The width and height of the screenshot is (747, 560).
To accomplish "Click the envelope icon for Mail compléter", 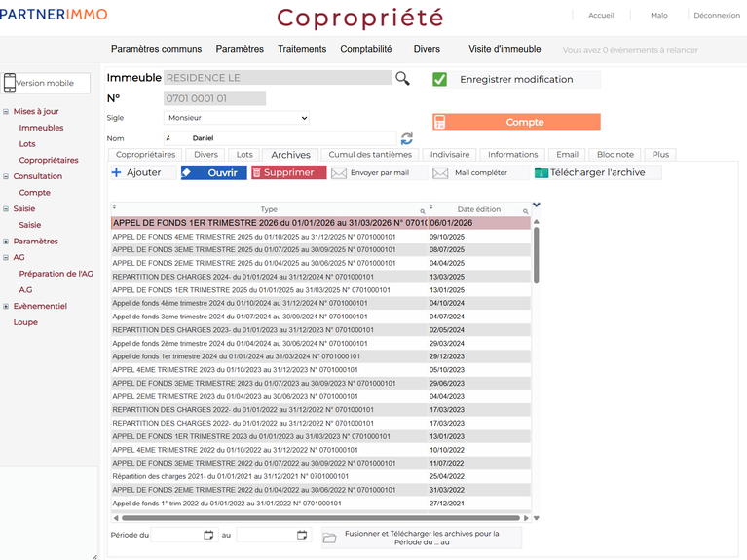I will [x=440, y=173].
